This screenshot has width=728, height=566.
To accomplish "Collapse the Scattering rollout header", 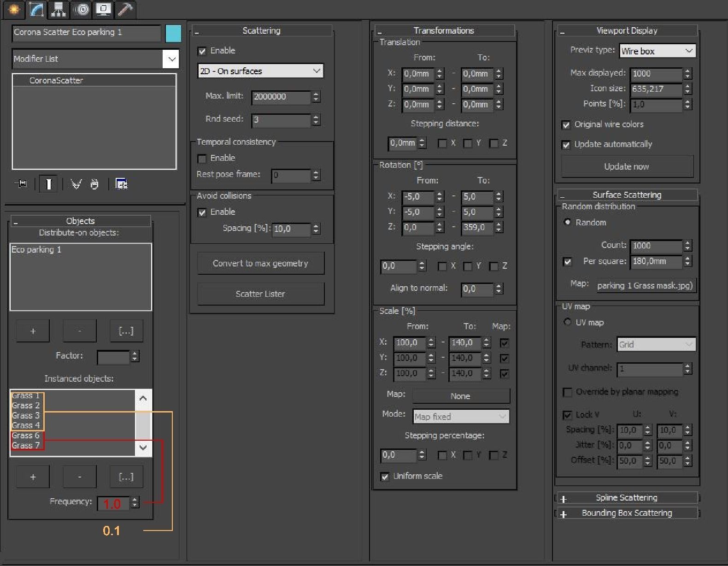I will 262,31.
